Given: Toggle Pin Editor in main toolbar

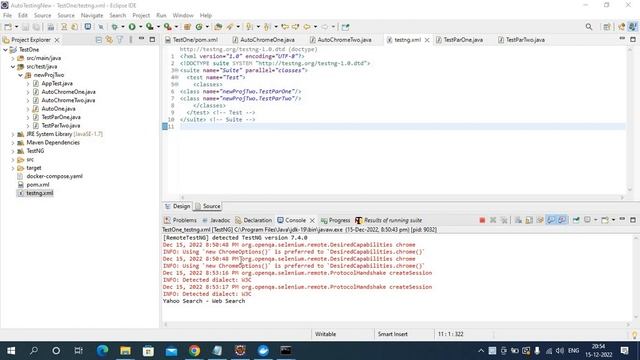Looking at the screenshot, I should [345, 27].
